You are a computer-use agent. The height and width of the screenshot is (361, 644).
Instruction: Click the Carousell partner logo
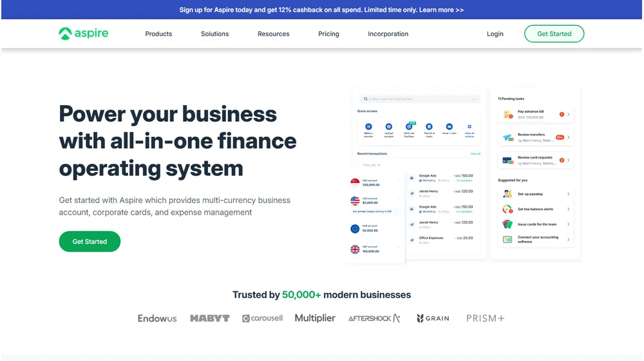point(263,318)
